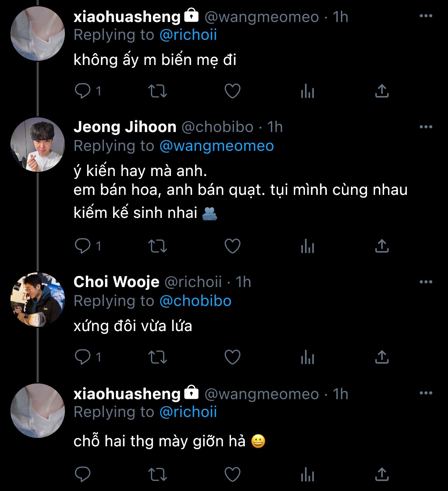The height and width of the screenshot is (491, 448).
Task: Open the @wangmeomeo mention in Jeong Jihoon's reply
Action: coord(216,146)
